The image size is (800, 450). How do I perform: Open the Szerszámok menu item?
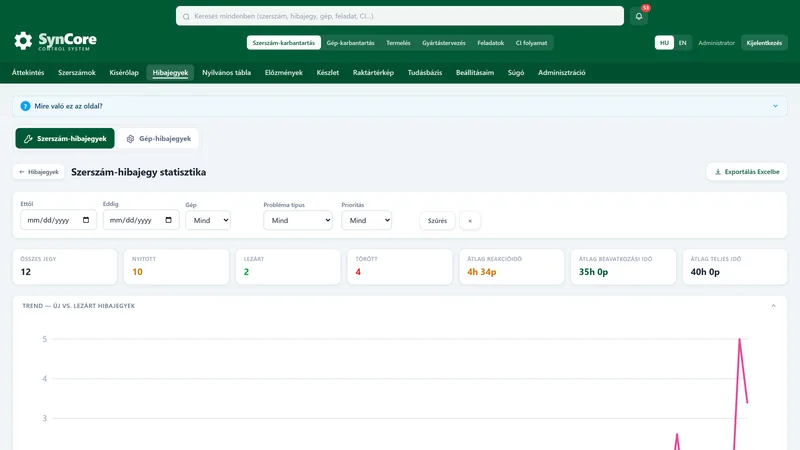pyautogui.click(x=77, y=72)
